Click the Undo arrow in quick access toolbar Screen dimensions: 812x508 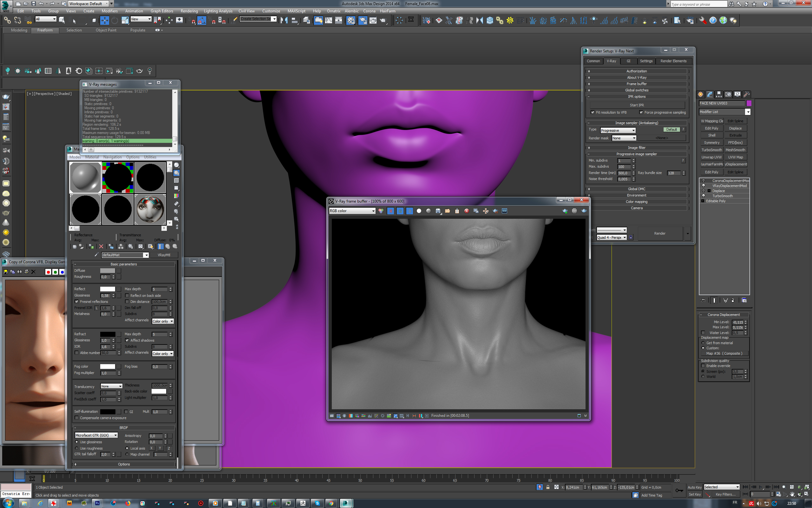pos(41,4)
